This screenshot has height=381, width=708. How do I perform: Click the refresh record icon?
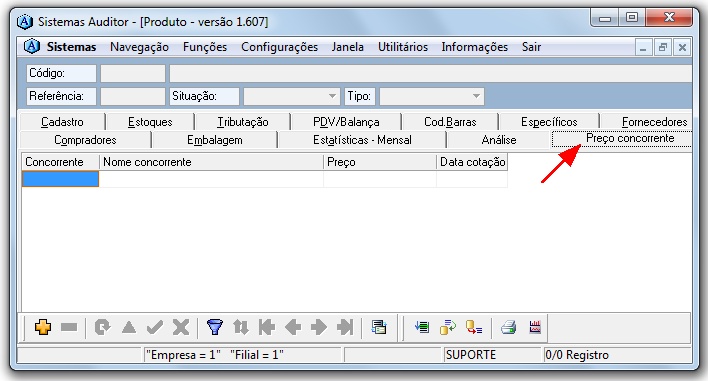(102, 327)
